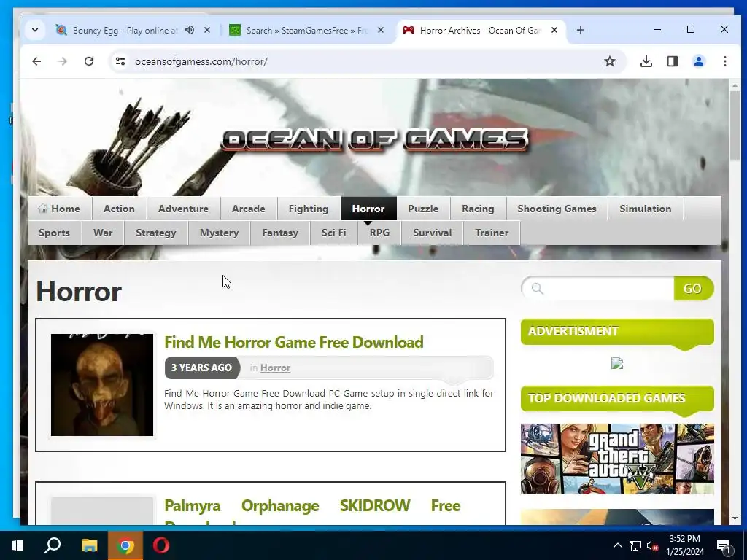
Task: Toggle the Chrome side panel
Action: tap(672, 61)
